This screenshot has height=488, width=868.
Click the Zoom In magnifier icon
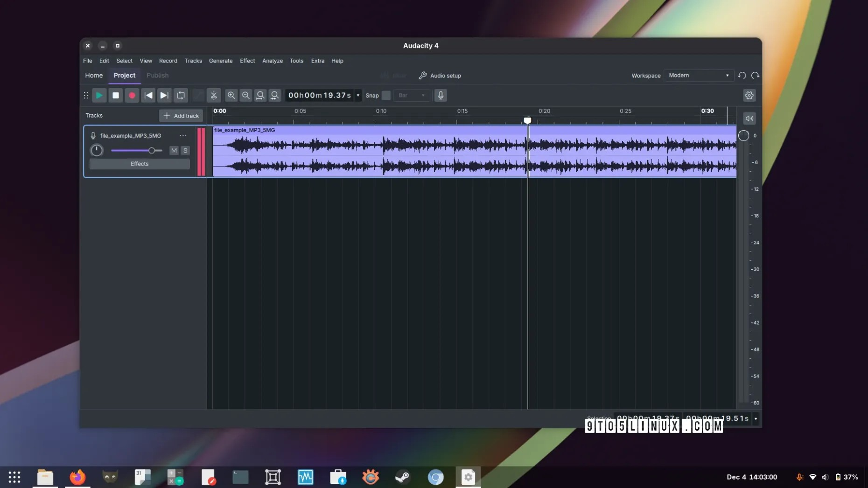pyautogui.click(x=231, y=95)
